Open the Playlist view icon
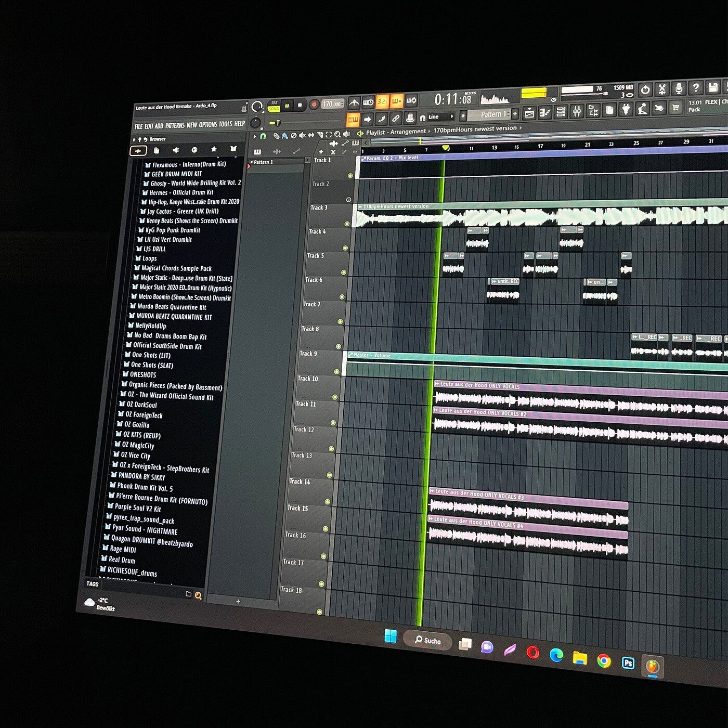728x728 pixels. [x=529, y=112]
